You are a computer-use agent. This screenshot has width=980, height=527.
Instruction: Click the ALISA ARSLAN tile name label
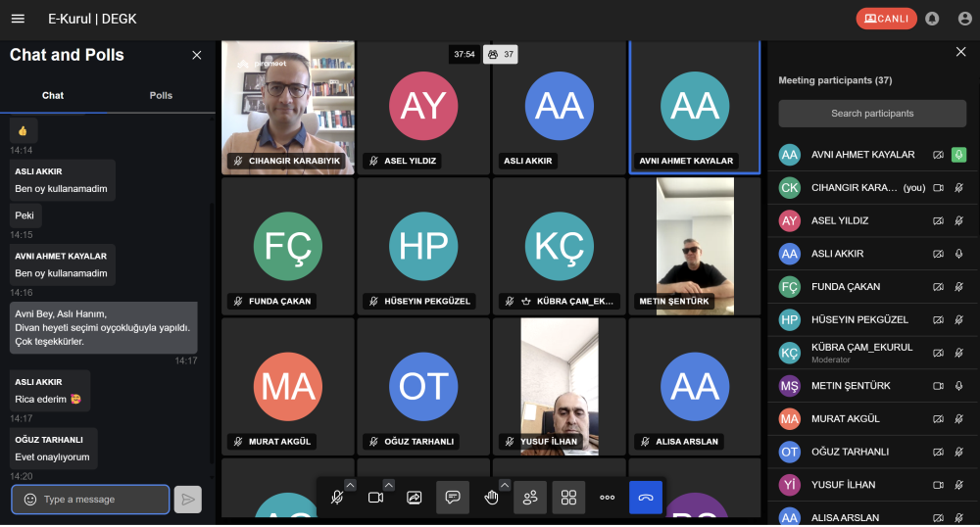(x=679, y=442)
